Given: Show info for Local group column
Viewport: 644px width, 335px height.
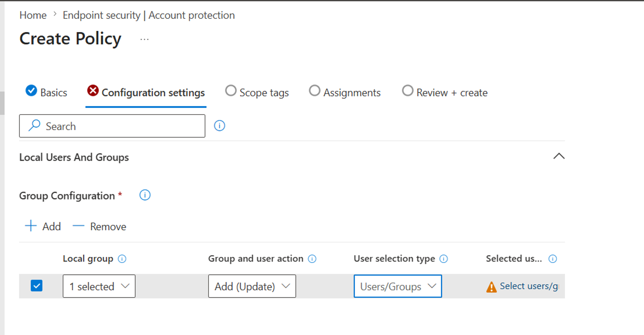Looking at the screenshot, I should (122, 259).
